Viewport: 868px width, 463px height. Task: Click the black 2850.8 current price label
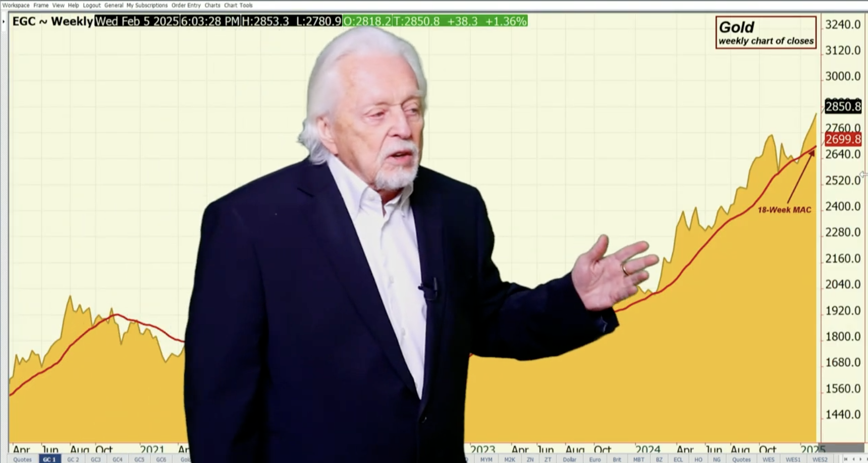point(843,106)
